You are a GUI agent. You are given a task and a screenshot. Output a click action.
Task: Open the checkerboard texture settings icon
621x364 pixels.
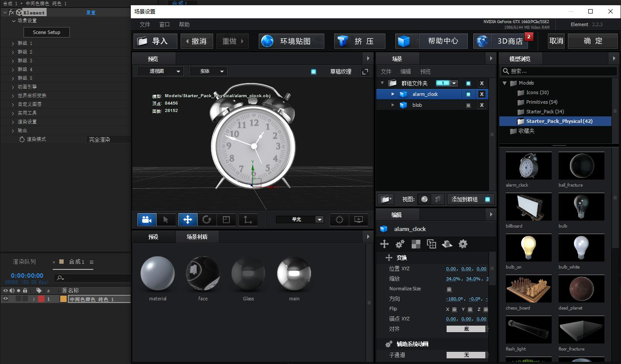click(416, 244)
